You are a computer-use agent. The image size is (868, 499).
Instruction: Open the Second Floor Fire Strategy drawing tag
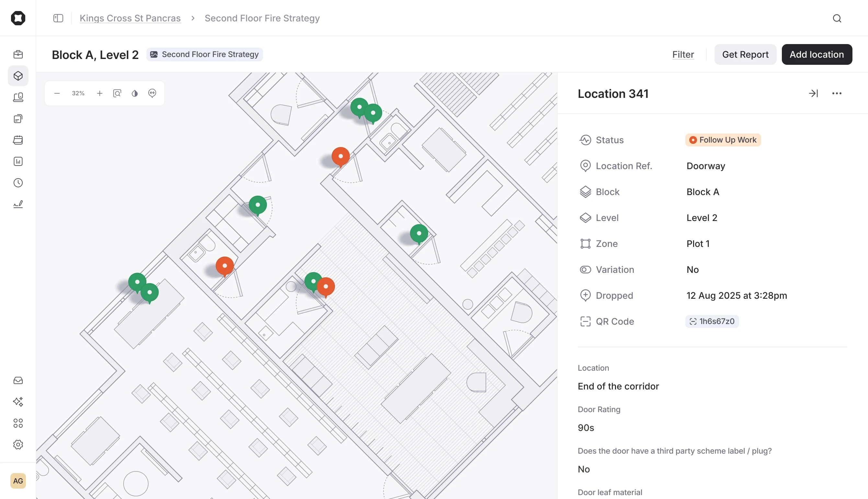[x=205, y=54]
